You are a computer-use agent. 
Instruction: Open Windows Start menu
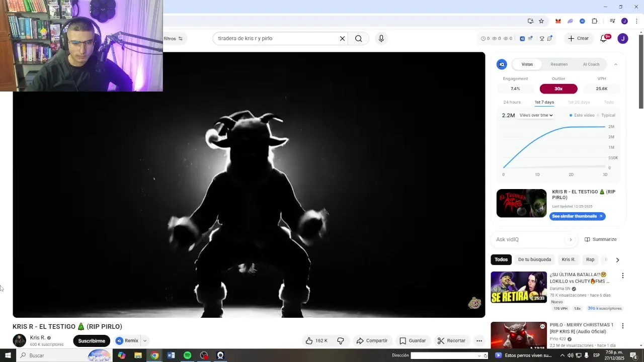[8, 355]
